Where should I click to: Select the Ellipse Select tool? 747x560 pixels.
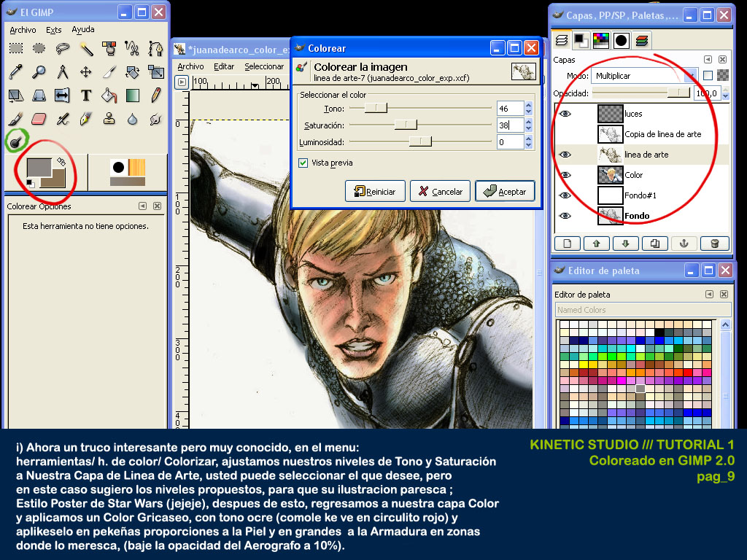[39, 48]
